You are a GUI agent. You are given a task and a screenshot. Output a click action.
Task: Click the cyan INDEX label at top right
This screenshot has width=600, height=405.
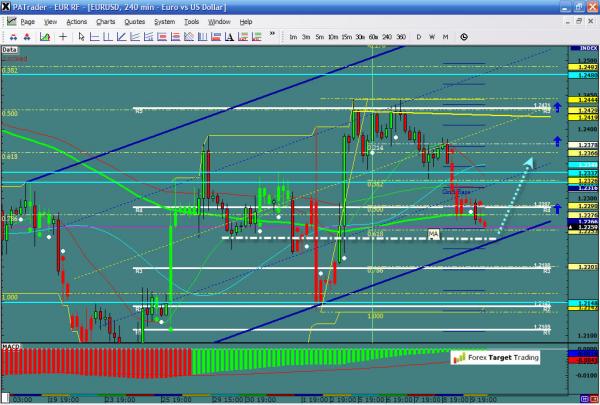tap(584, 47)
